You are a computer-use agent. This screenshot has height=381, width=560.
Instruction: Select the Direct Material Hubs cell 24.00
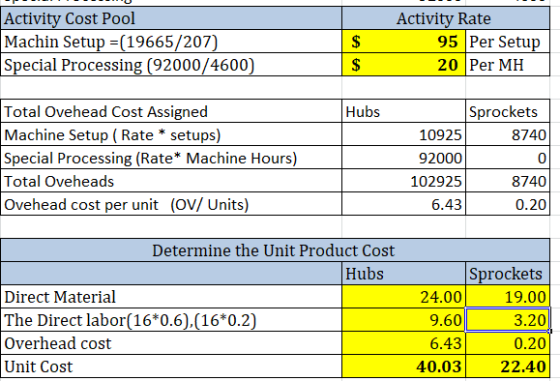click(404, 297)
